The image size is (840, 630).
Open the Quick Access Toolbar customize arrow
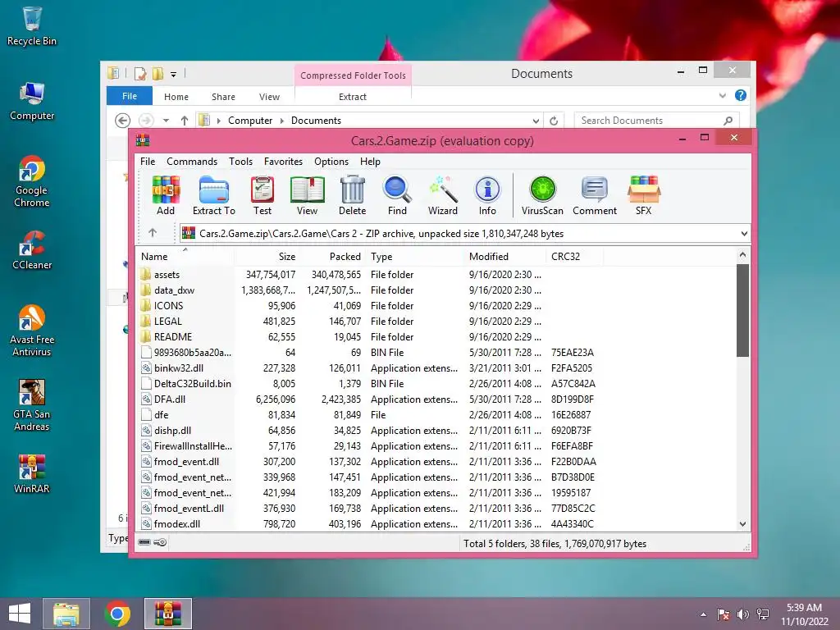pyautogui.click(x=174, y=75)
